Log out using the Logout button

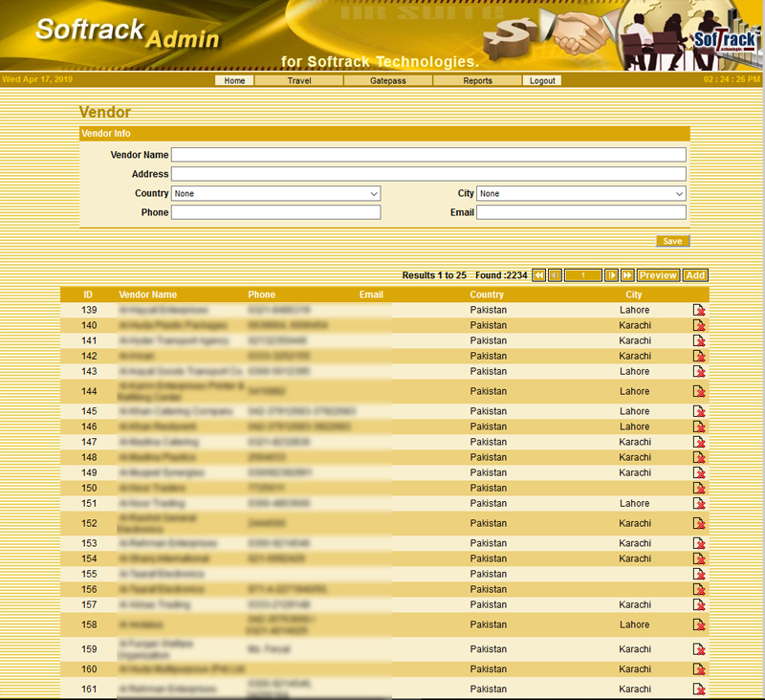542,81
